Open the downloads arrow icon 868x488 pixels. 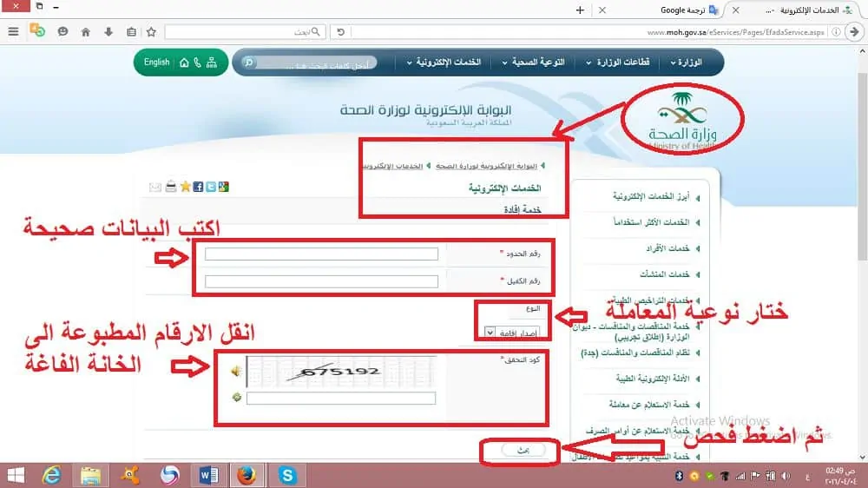coord(108,32)
